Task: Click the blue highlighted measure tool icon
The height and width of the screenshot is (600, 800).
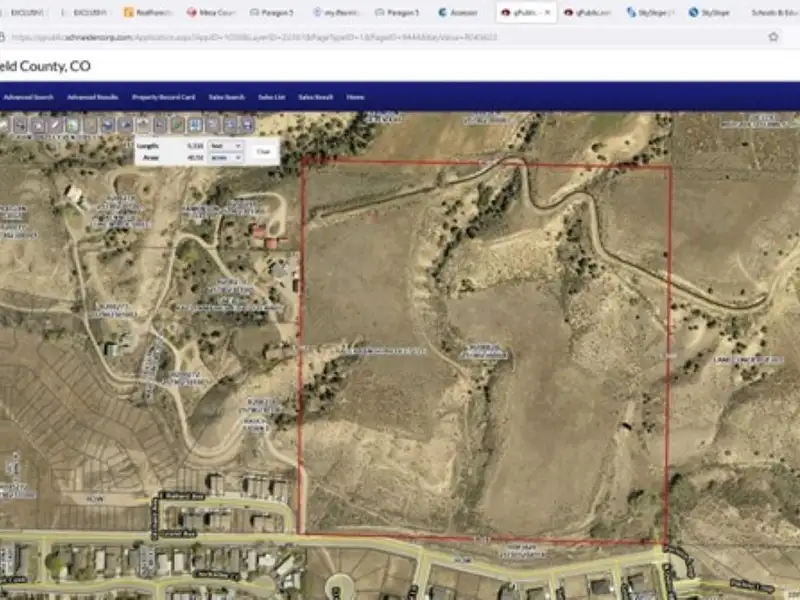Action: pos(195,125)
